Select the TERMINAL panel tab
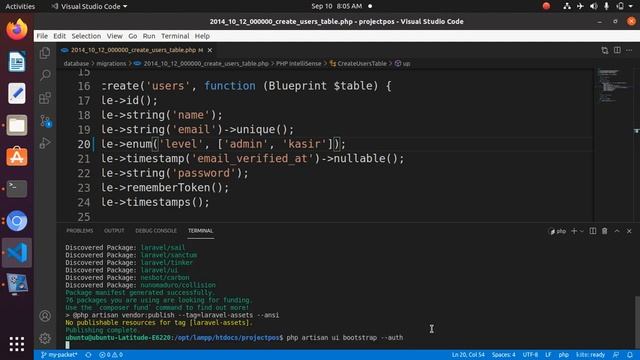The image size is (640, 360). point(200,231)
